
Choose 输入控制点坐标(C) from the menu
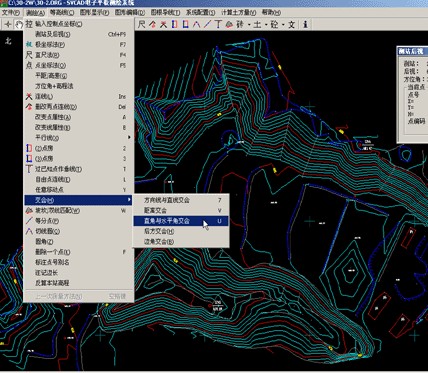click(x=78, y=24)
